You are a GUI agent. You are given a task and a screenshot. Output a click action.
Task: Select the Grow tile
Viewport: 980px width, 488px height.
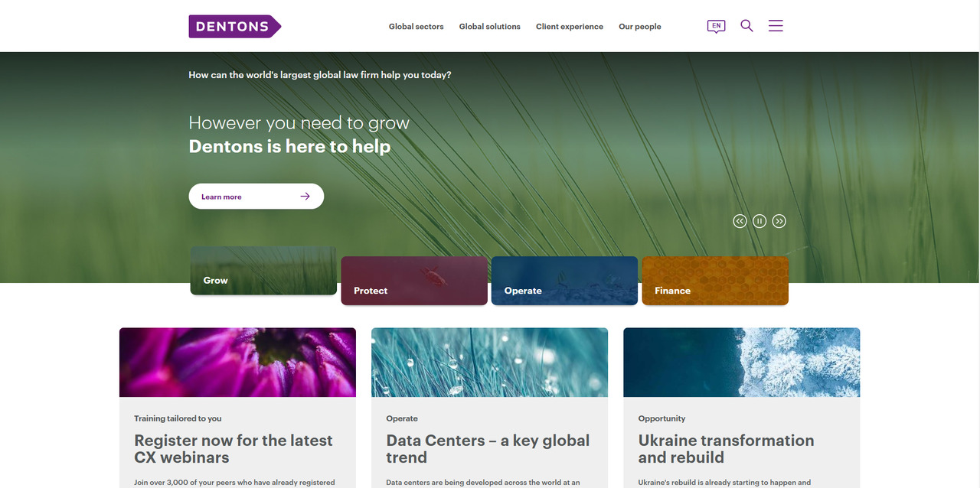pos(263,271)
